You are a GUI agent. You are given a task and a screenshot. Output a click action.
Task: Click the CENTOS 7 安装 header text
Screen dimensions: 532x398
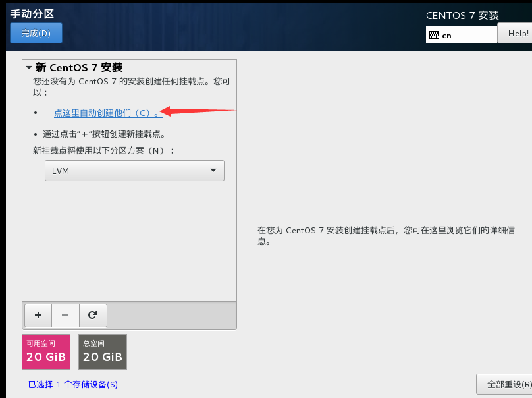(462, 15)
